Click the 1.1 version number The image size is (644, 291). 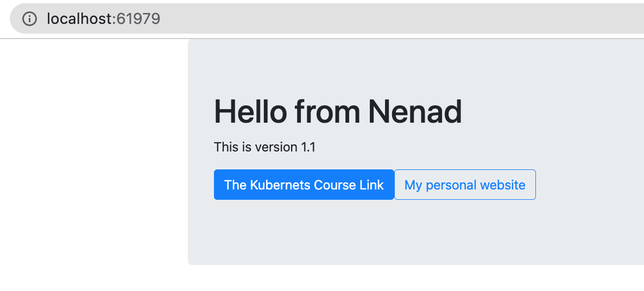[x=308, y=147]
